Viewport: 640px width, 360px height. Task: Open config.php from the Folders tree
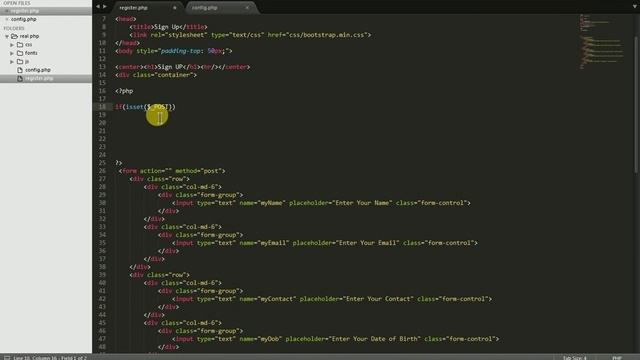(38, 70)
